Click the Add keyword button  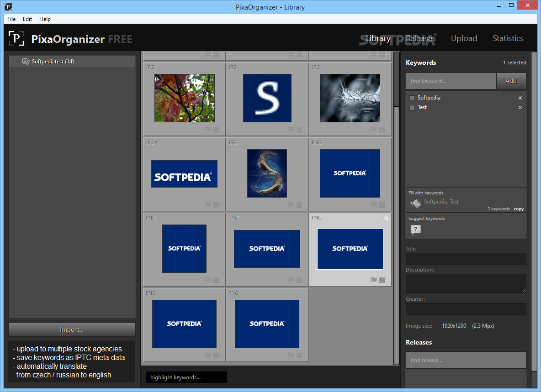[x=511, y=81]
